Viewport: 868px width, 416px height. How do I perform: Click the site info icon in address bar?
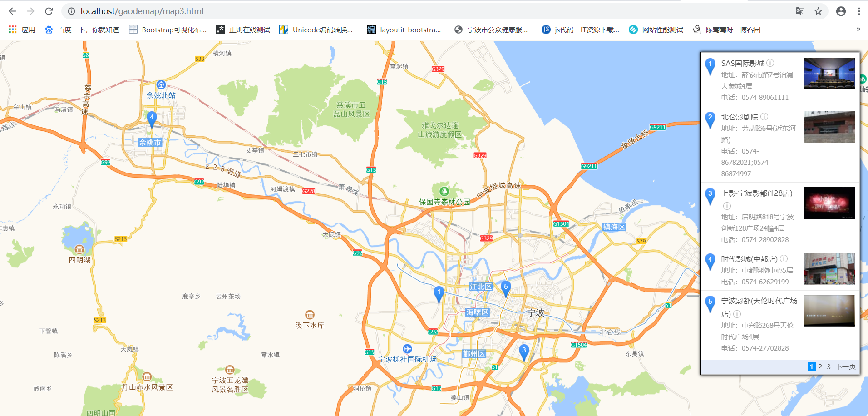click(71, 11)
